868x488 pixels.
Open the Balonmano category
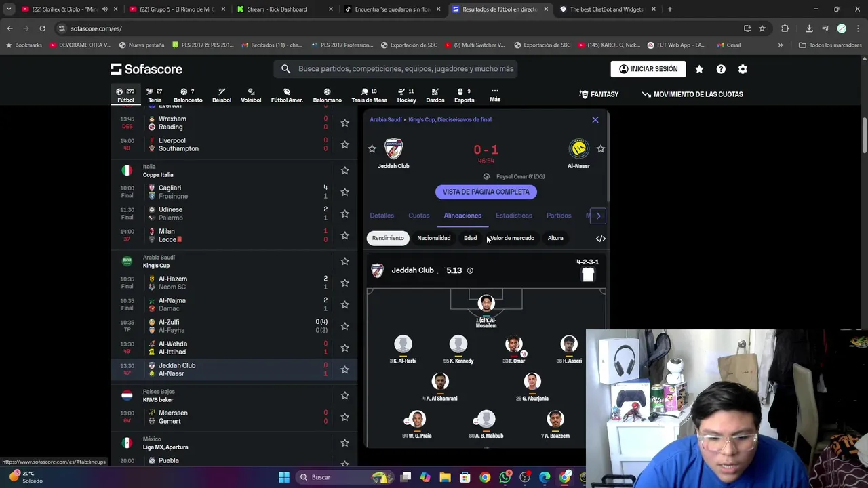click(328, 95)
